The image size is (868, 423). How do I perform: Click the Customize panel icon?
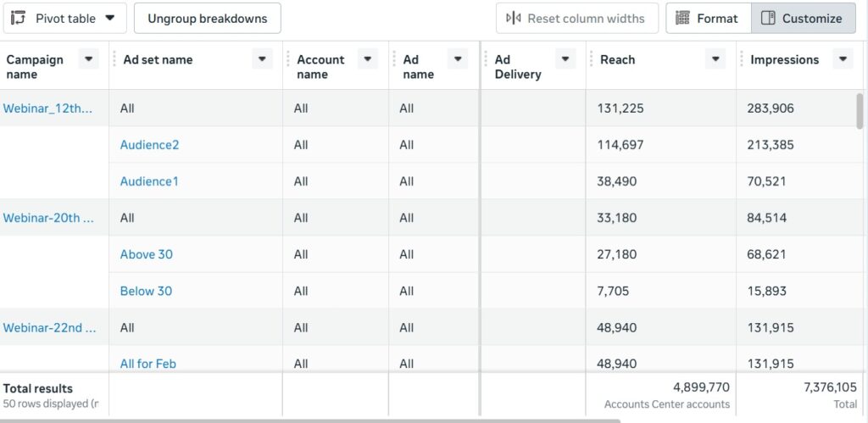(x=768, y=18)
